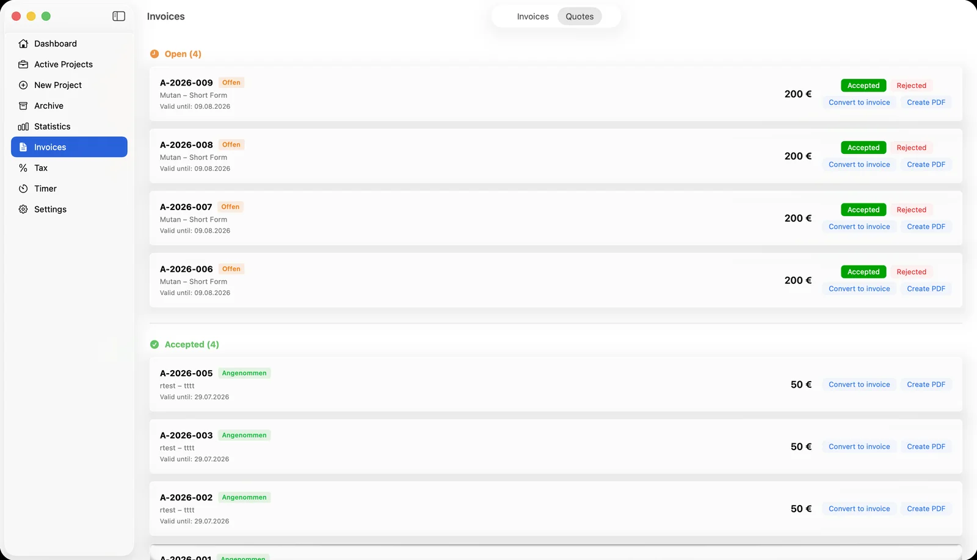The height and width of the screenshot is (560, 977).
Task: Open Dashboard in the sidebar
Action: (x=69, y=43)
